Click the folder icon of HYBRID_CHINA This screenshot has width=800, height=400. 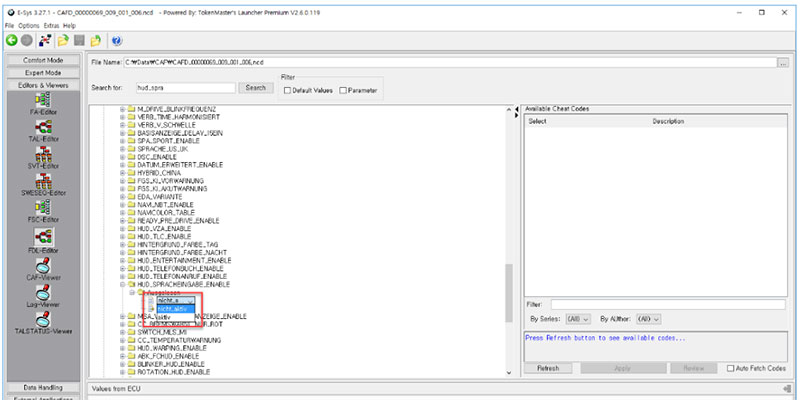(132, 173)
